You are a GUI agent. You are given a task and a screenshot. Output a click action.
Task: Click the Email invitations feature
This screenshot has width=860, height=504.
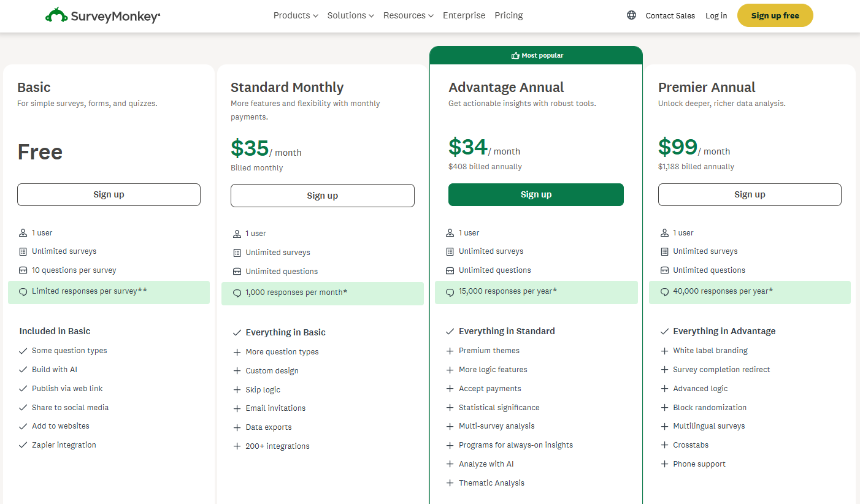(x=275, y=408)
